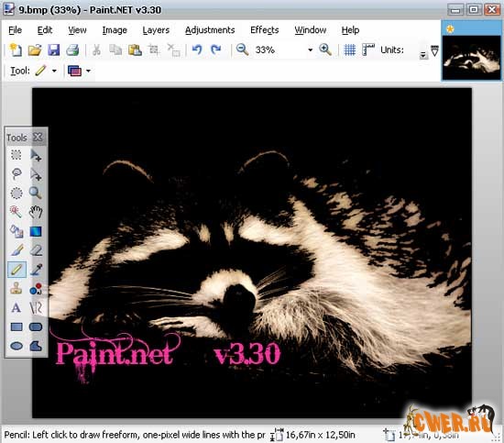The image size is (504, 443).
Task: Open the Help menu
Action: pos(350,30)
